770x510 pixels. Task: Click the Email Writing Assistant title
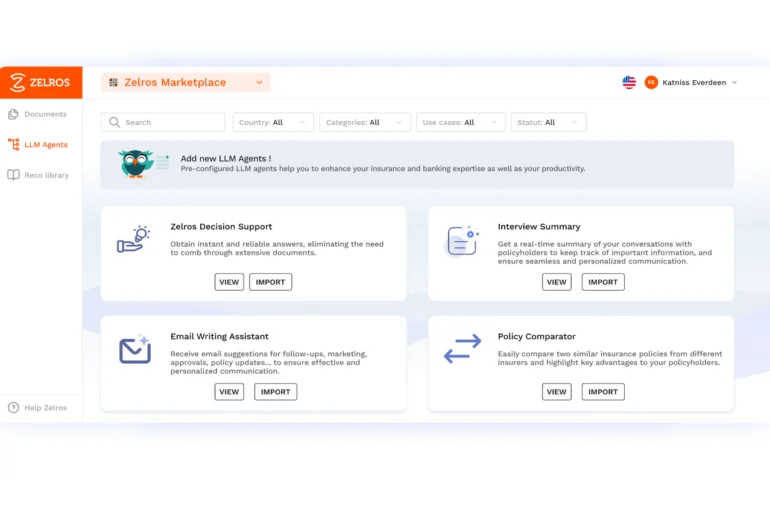click(220, 337)
